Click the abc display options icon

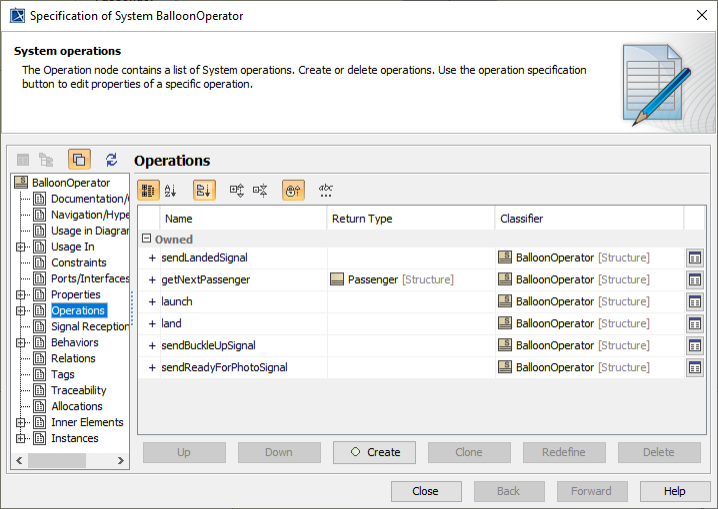tap(326, 190)
